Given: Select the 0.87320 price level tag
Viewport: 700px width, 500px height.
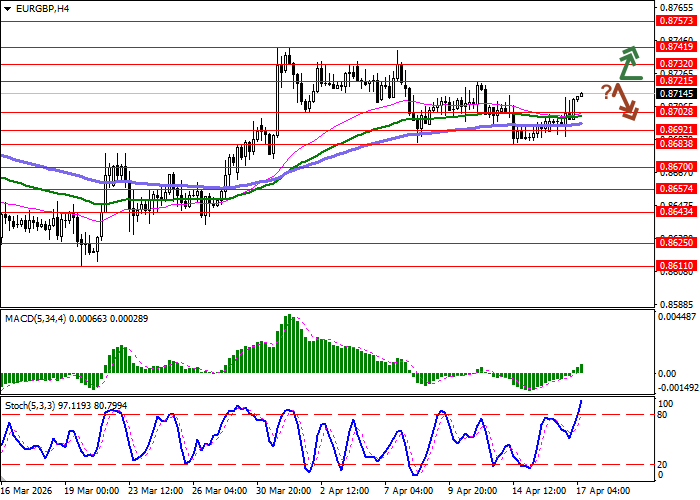Looking at the screenshot, I should (676, 63).
